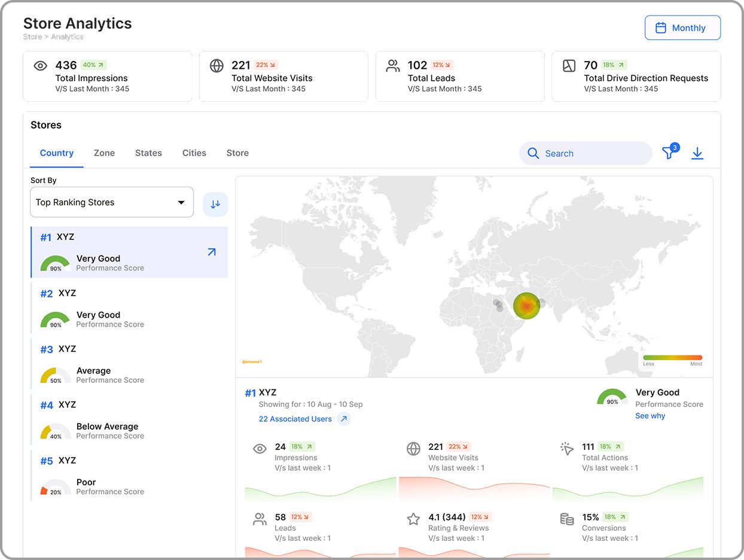Switch to the Cities tab

[x=194, y=153]
